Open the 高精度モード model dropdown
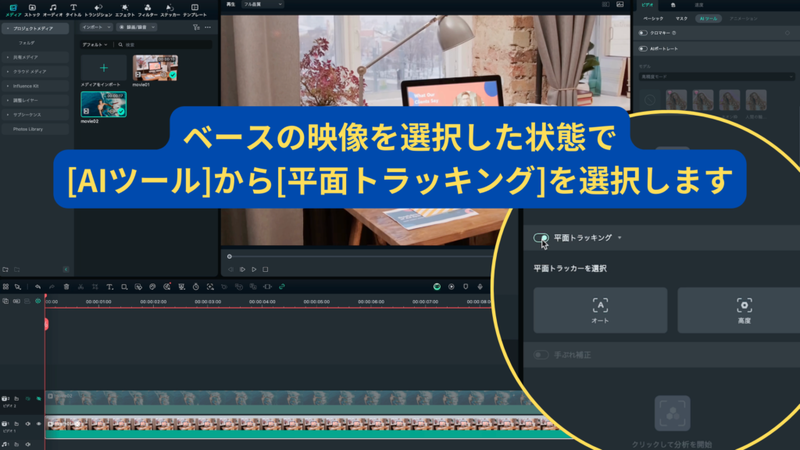 pos(717,77)
